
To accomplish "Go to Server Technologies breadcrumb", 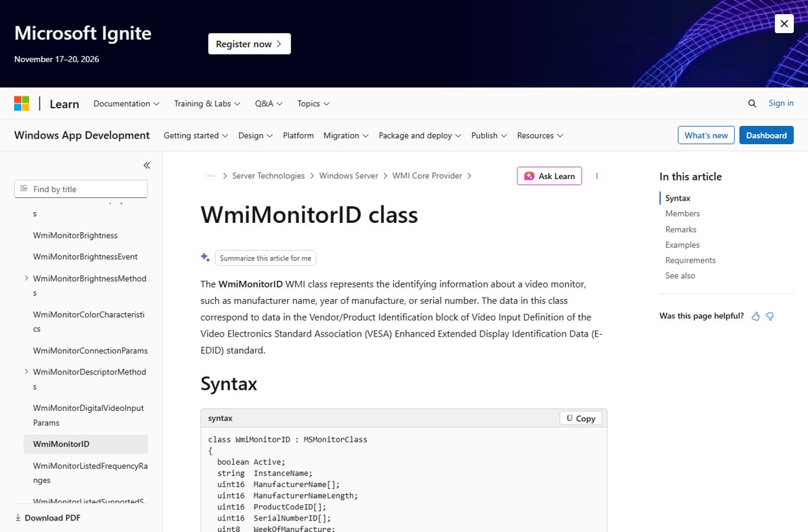I will 269,176.
